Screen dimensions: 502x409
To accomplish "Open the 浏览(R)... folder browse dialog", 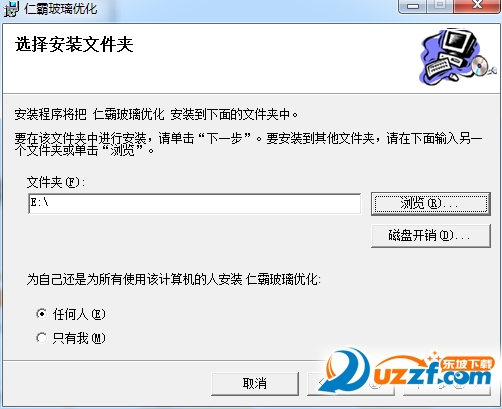I will (431, 203).
